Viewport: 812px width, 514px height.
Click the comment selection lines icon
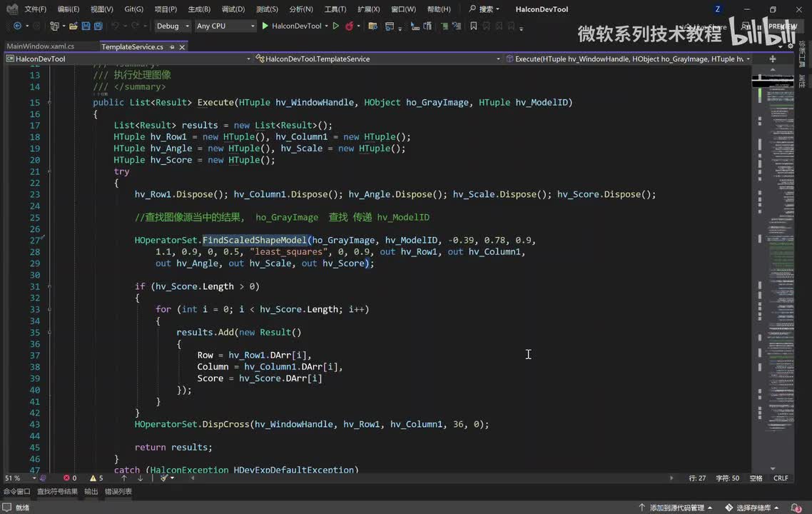pyautogui.click(x=445, y=26)
